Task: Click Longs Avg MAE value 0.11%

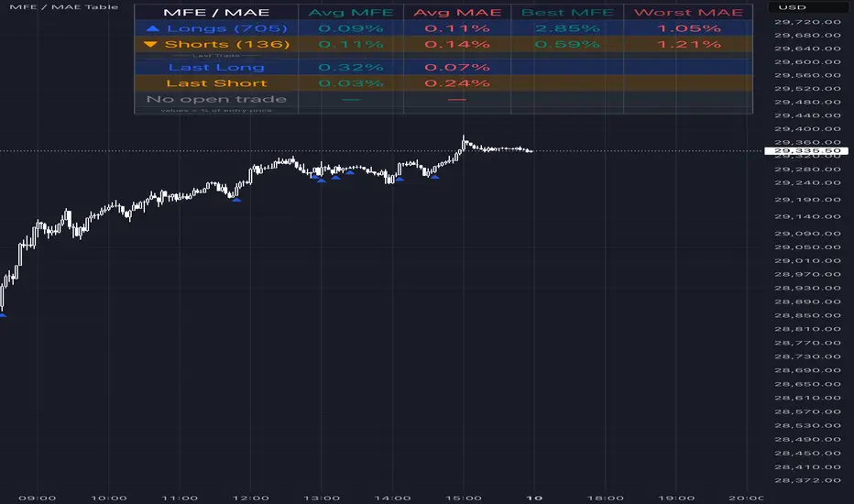Action: point(457,28)
